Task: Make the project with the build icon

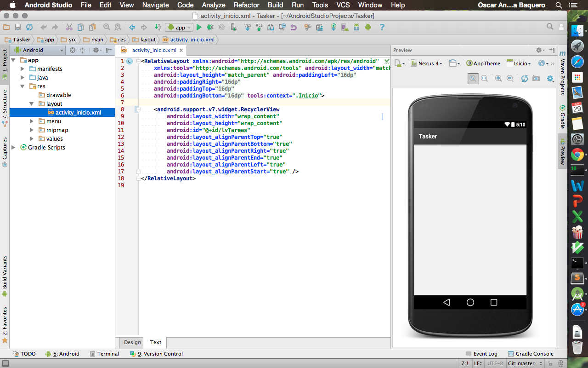Action: tap(158, 28)
